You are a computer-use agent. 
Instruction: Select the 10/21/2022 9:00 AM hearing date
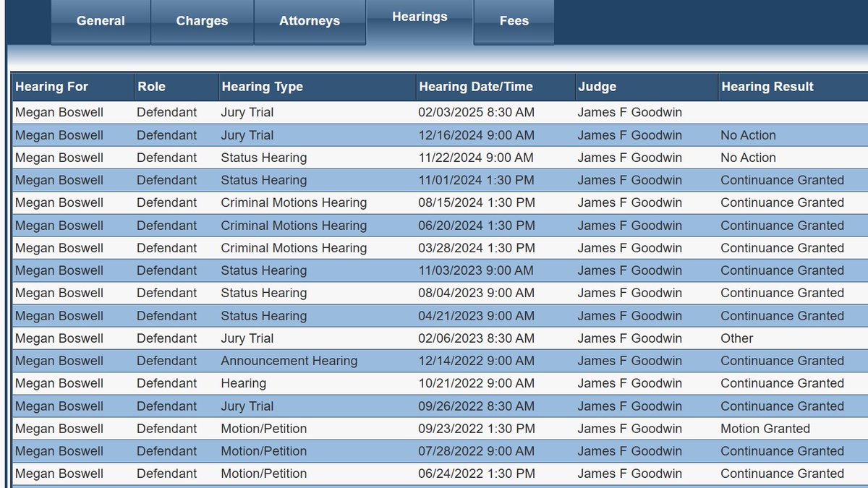(476, 383)
